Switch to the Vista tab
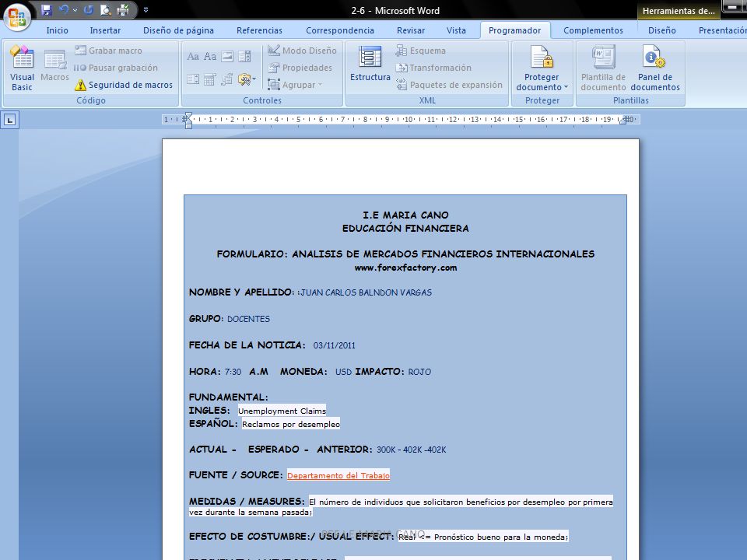The height and width of the screenshot is (560, 747). pyautogui.click(x=456, y=30)
